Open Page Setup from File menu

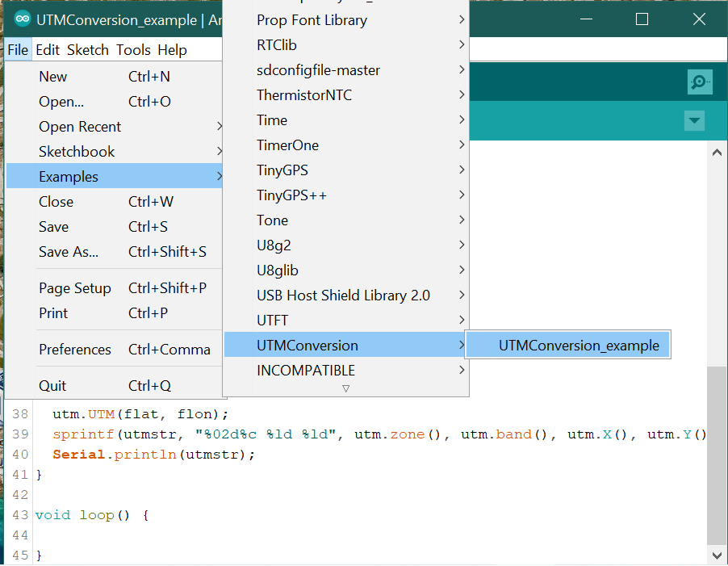point(115,288)
